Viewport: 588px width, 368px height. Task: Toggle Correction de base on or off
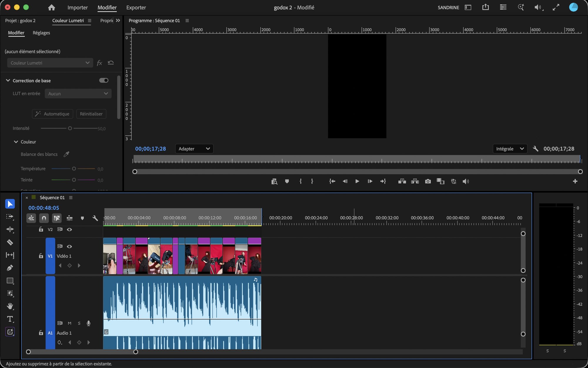(104, 80)
